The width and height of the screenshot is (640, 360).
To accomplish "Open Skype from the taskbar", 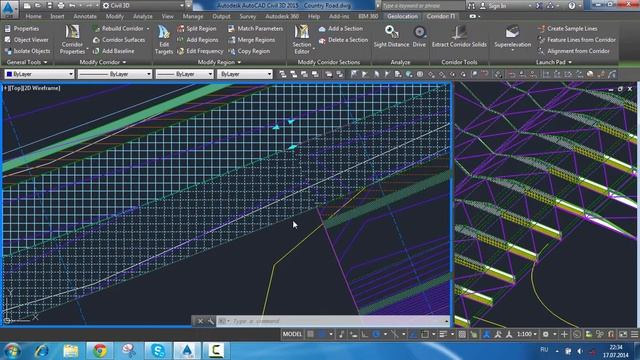I will [158, 350].
